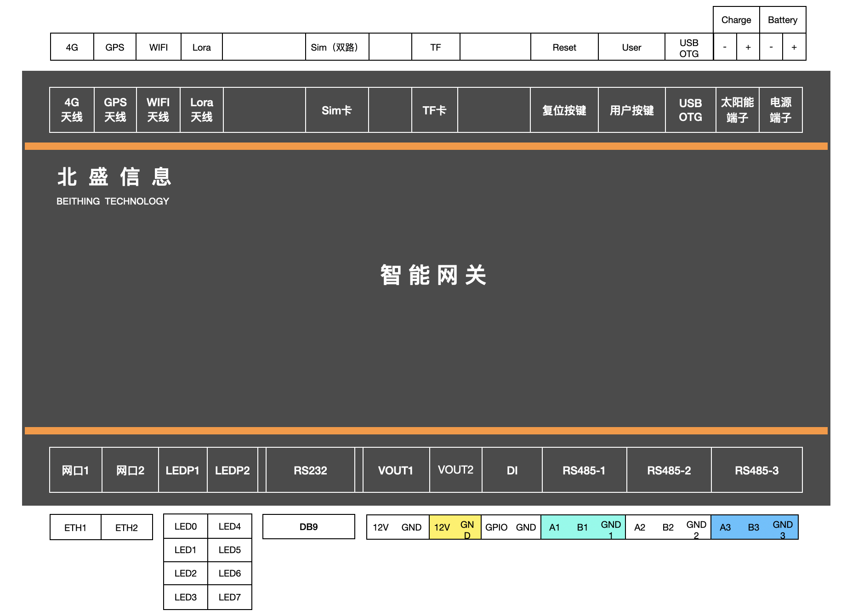Select the Charge header cell
Viewport: 841px width, 616px height.
tap(736, 20)
